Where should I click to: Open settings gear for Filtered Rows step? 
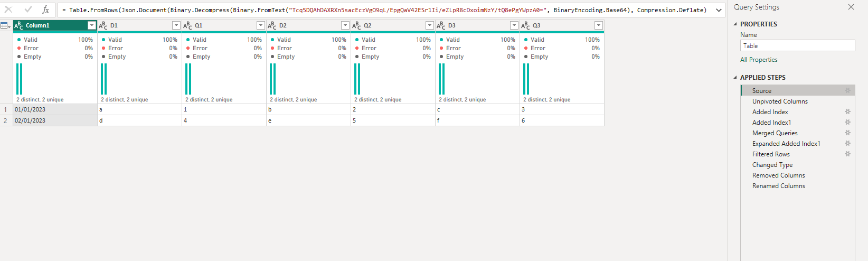click(x=847, y=154)
